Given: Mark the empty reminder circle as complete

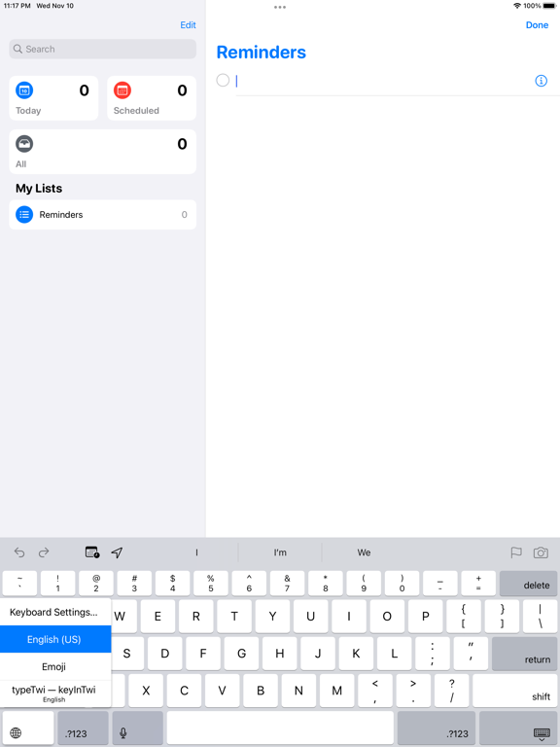Looking at the screenshot, I should point(223,80).
